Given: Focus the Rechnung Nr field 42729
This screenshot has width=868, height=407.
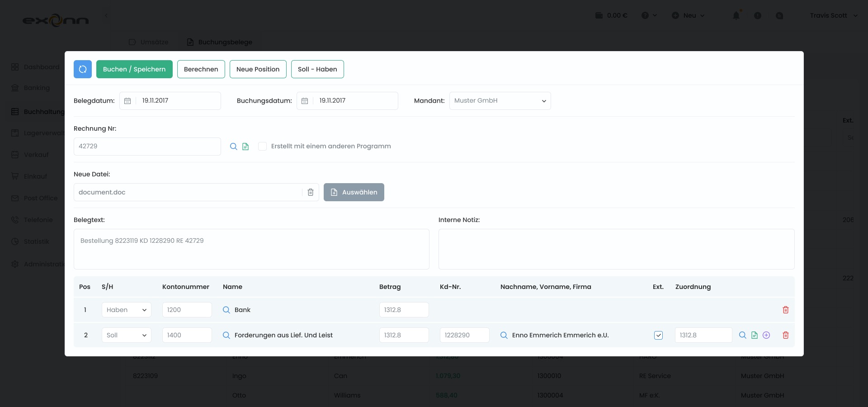Looking at the screenshot, I should (147, 147).
